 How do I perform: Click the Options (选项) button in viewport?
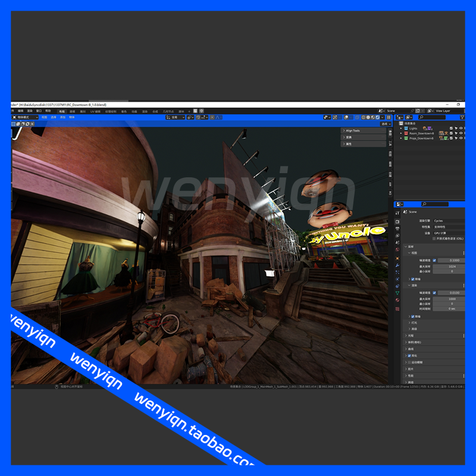coord(386,124)
